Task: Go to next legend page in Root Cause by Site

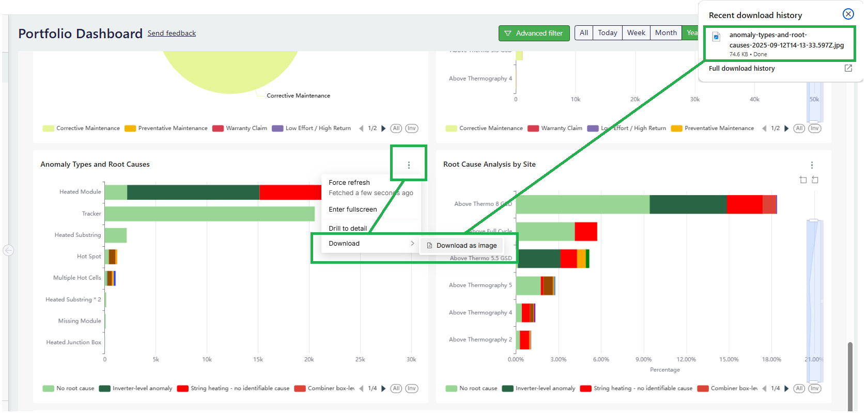Action: click(x=786, y=389)
